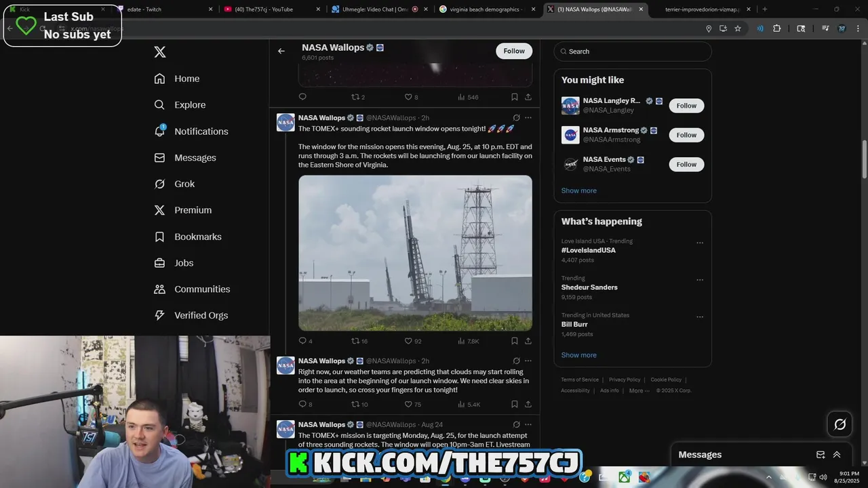The height and width of the screenshot is (488, 868).
Task: Open Bookmarks in the sidebar
Action: pos(188,237)
